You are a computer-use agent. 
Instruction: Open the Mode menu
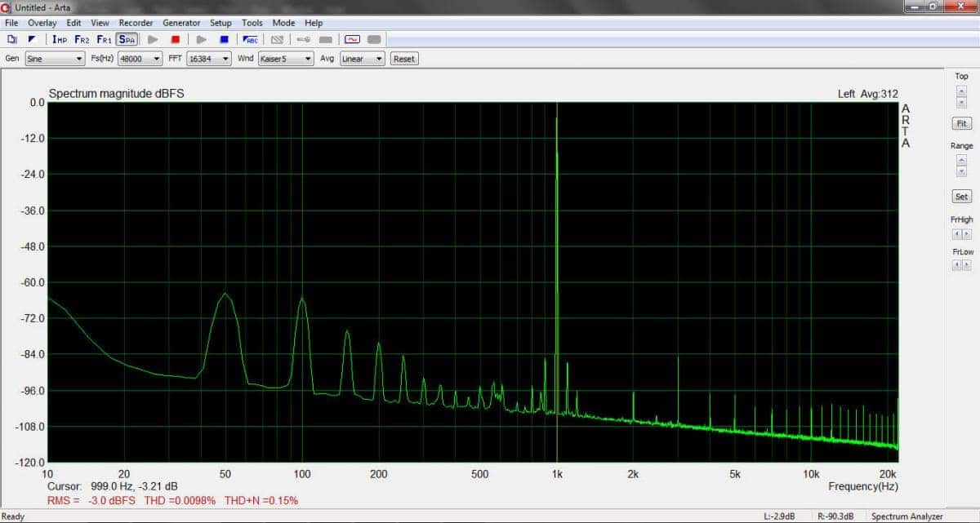click(283, 23)
